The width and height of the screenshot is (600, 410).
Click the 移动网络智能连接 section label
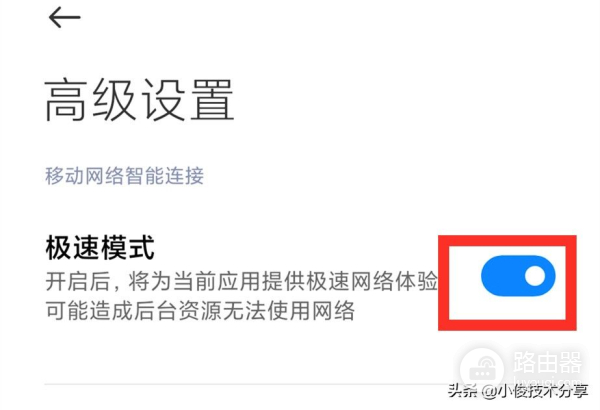[124, 176]
